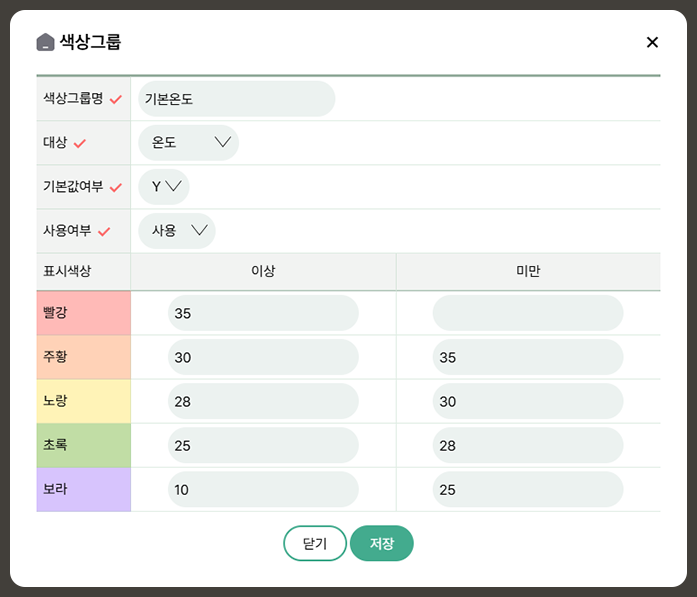Select the 노랑 color swatch
This screenshot has width=697, height=597.
tap(83, 401)
